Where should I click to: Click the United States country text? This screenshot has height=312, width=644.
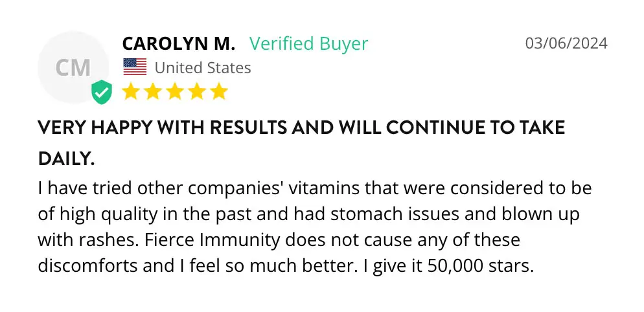click(202, 67)
